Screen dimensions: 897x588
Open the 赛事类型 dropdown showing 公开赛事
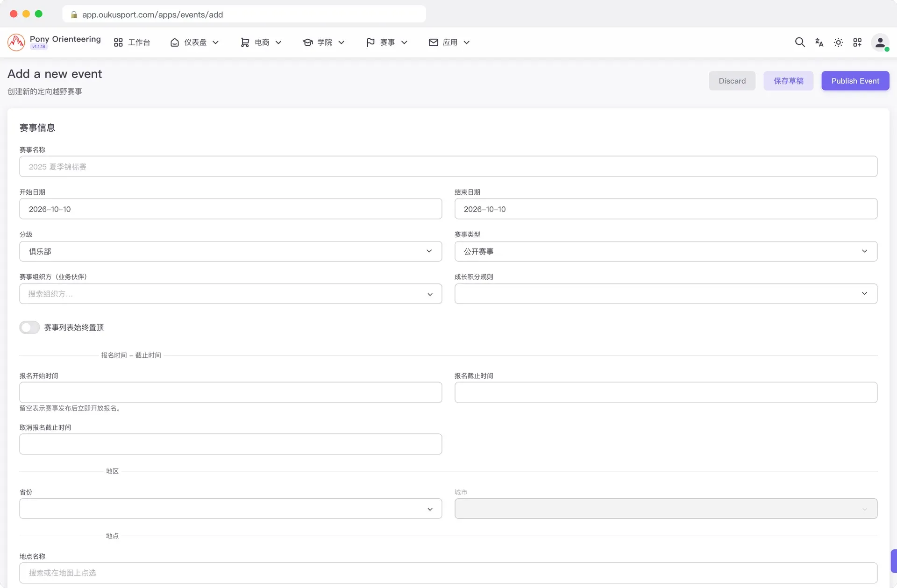coord(666,251)
